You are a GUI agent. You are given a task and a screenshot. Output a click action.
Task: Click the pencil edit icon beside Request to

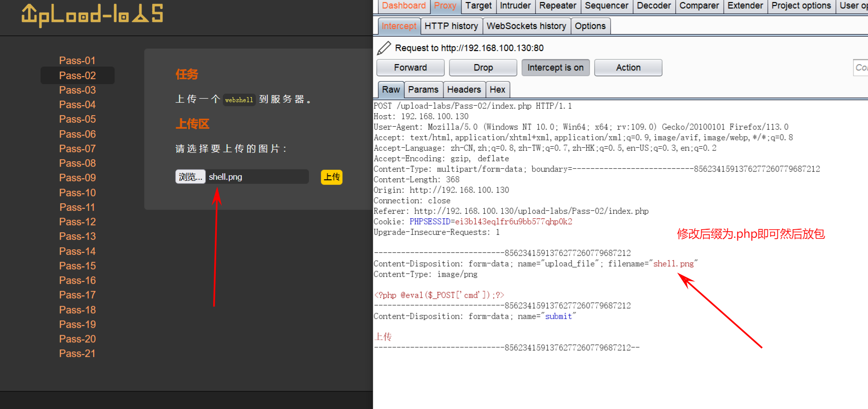(x=384, y=48)
